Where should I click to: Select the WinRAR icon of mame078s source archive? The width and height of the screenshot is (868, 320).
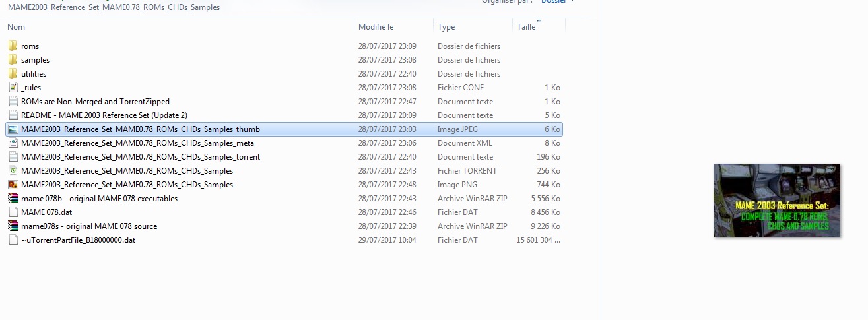pos(13,226)
